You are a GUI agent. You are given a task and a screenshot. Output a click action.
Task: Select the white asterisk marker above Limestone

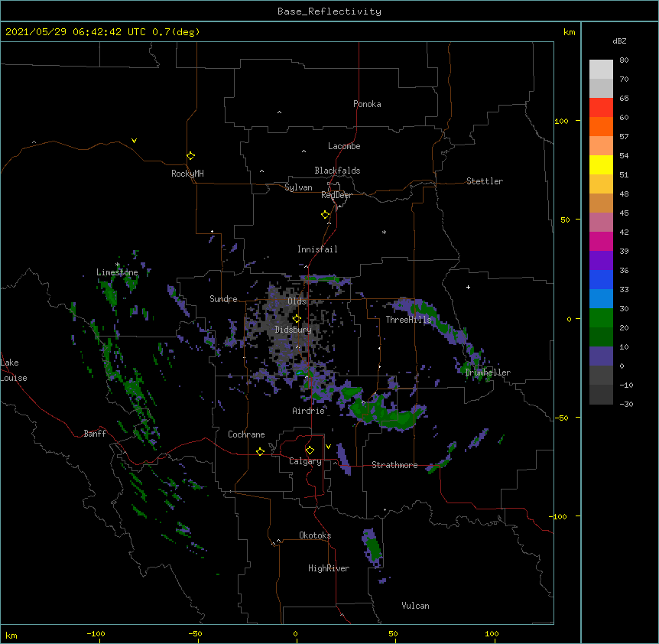pyautogui.click(x=118, y=265)
